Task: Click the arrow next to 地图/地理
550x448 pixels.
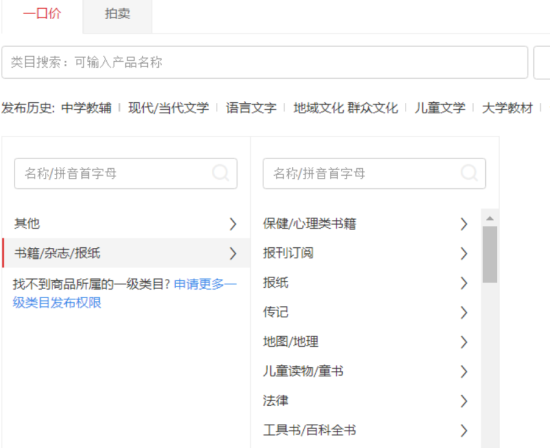Action: point(464,342)
